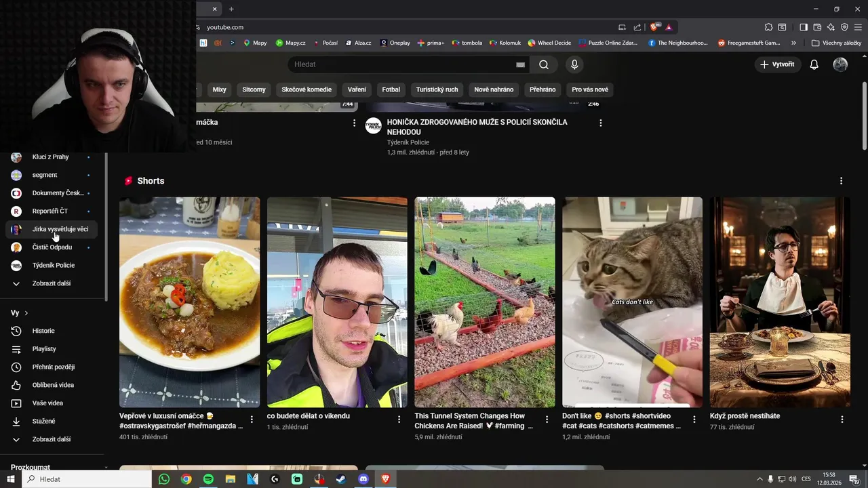The height and width of the screenshot is (488, 868).
Task: Select the Sitcomy filter chip
Action: tap(254, 89)
